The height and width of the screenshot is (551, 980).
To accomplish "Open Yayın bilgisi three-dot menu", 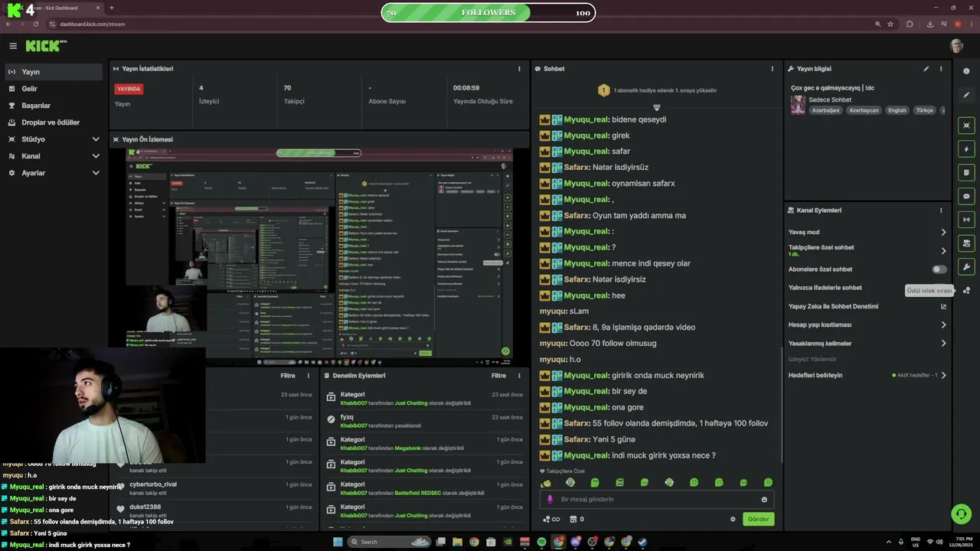I will pos(941,69).
